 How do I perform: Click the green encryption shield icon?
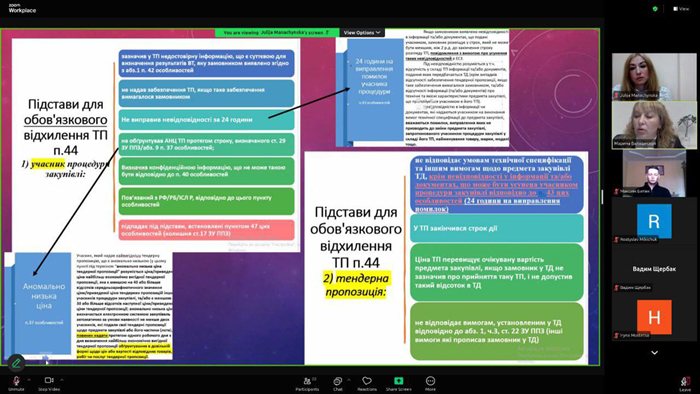click(655, 8)
